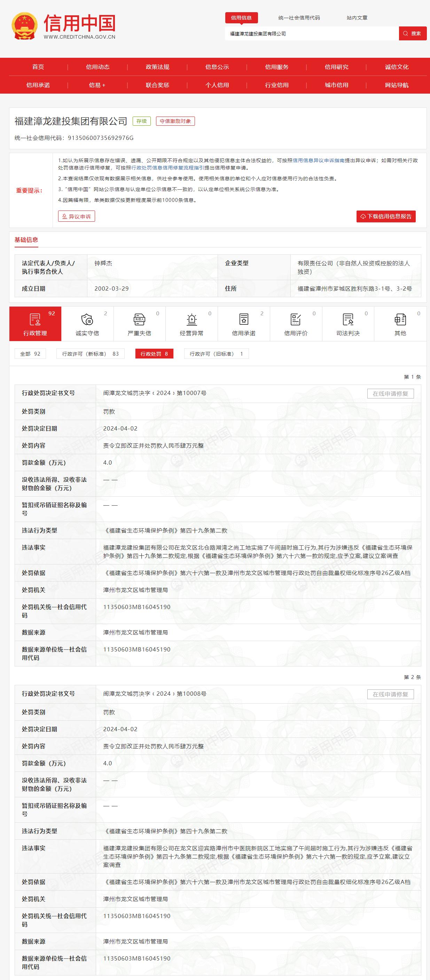
Task: Click the Credit China national emblem logo
Action: pos(24,26)
